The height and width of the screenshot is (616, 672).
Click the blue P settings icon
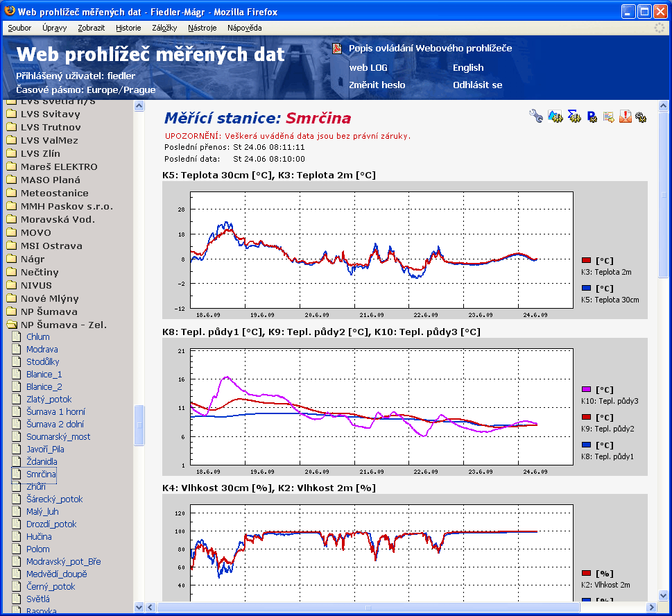click(x=592, y=117)
